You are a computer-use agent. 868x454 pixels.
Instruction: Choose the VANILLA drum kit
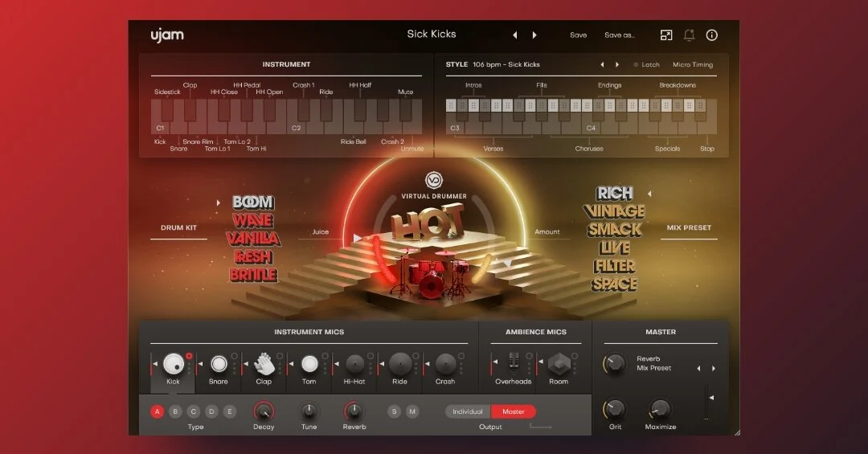point(253,239)
